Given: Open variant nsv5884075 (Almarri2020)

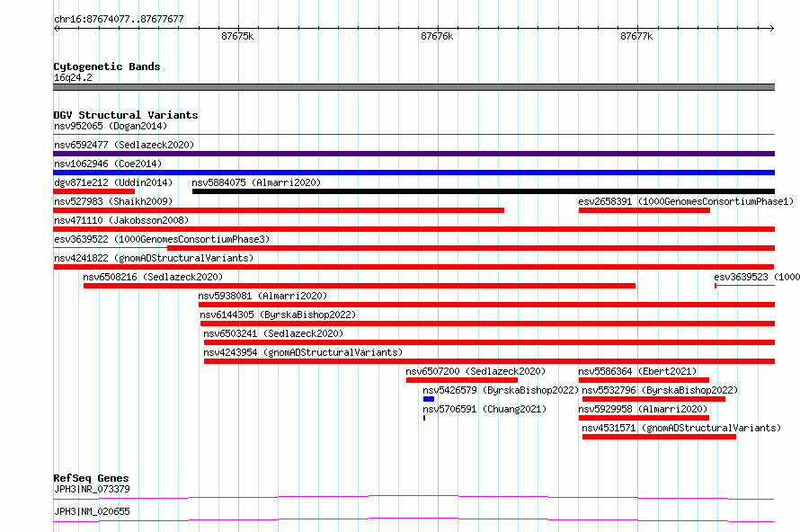Looking at the screenshot, I should (256, 182).
